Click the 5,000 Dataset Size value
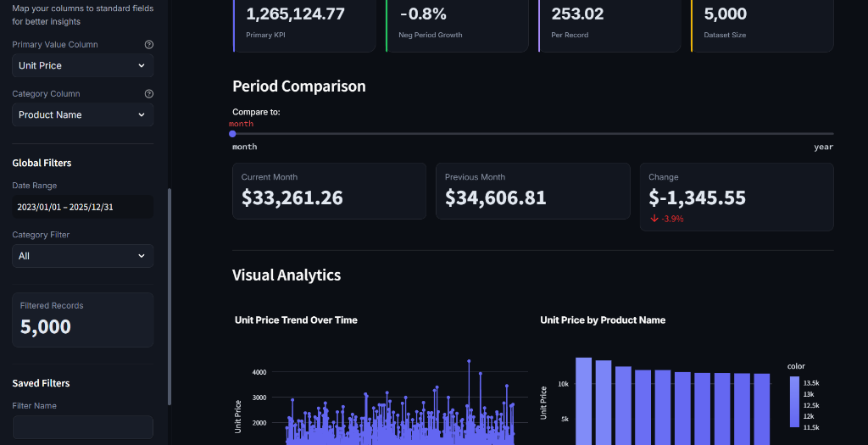 point(725,14)
